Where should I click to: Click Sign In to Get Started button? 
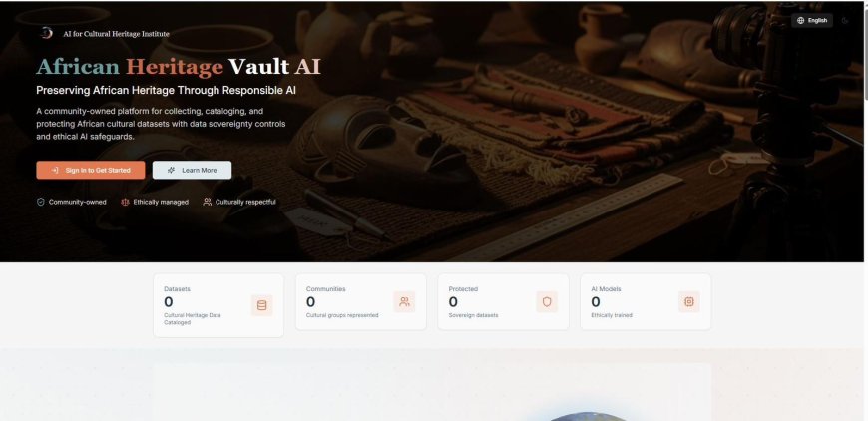(91, 170)
